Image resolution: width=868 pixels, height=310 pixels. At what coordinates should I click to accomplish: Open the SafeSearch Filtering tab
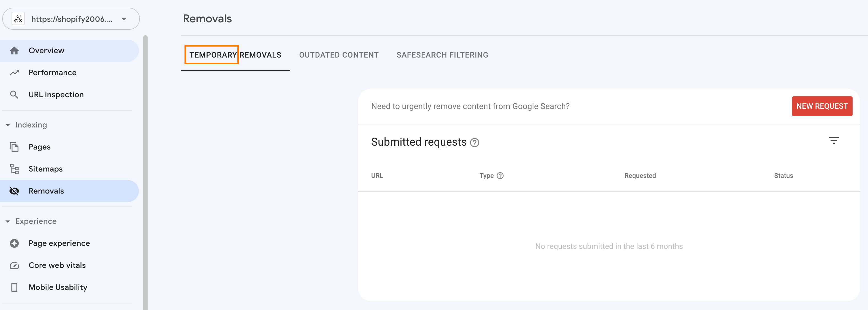pos(443,55)
